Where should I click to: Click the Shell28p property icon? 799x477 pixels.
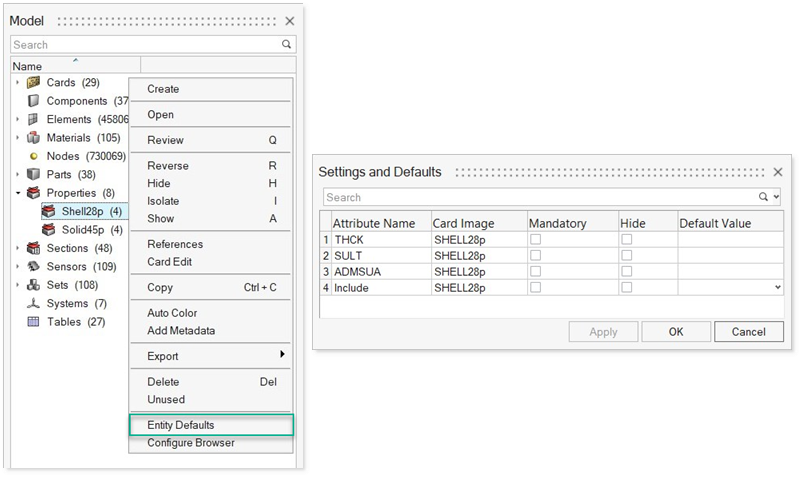tap(48, 211)
